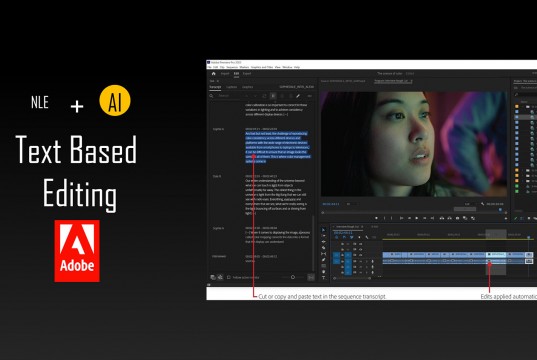This screenshot has height=360, width=537.
Task: Choose the Type tool at bottom of toolbar
Action: [x=323, y=278]
